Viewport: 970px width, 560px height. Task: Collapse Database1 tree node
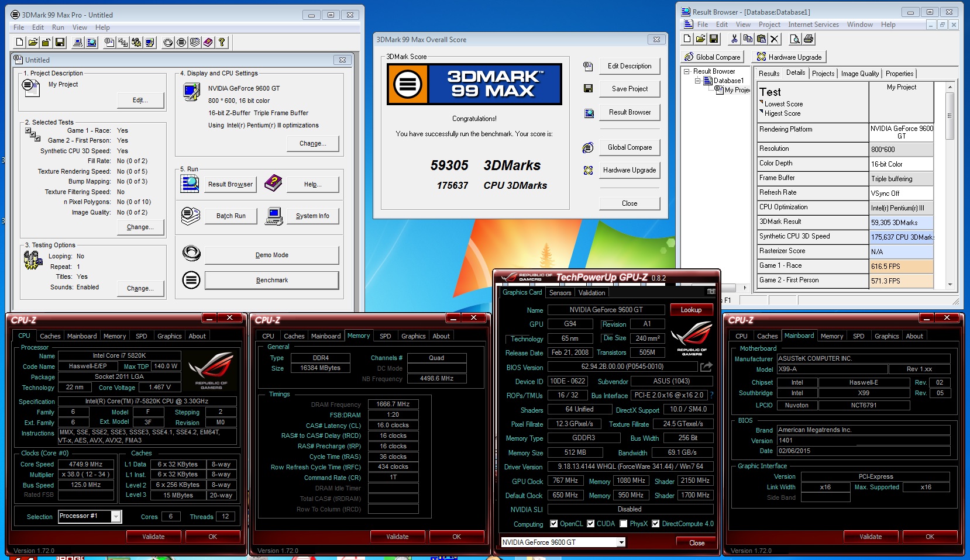(x=697, y=81)
